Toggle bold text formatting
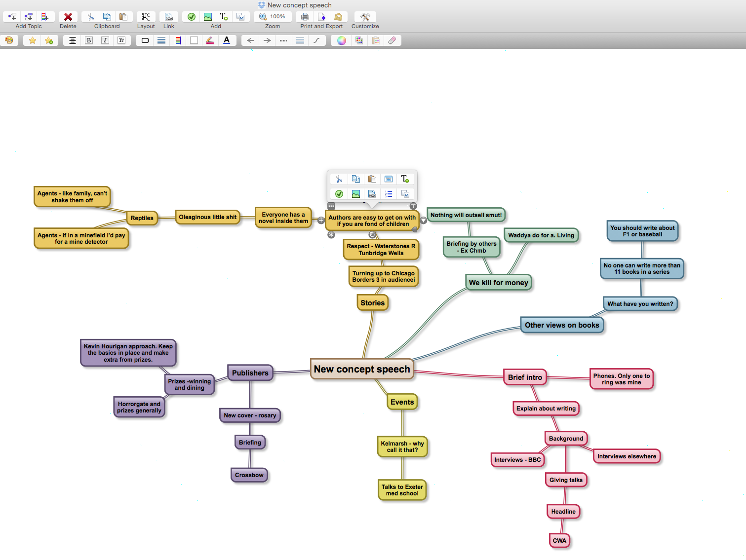This screenshot has height=560, width=746. tap(89, 40)
